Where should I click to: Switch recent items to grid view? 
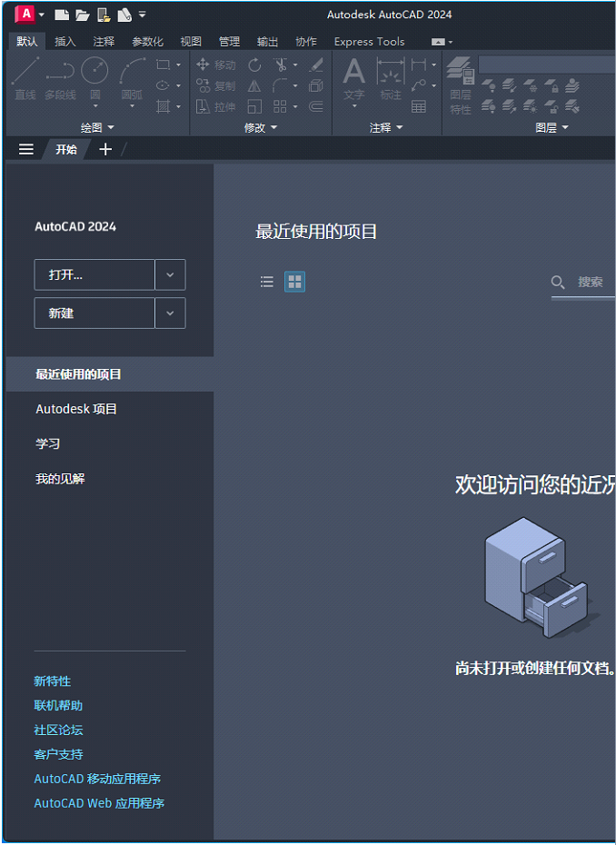pyautogui.click(x=294, y=282)
